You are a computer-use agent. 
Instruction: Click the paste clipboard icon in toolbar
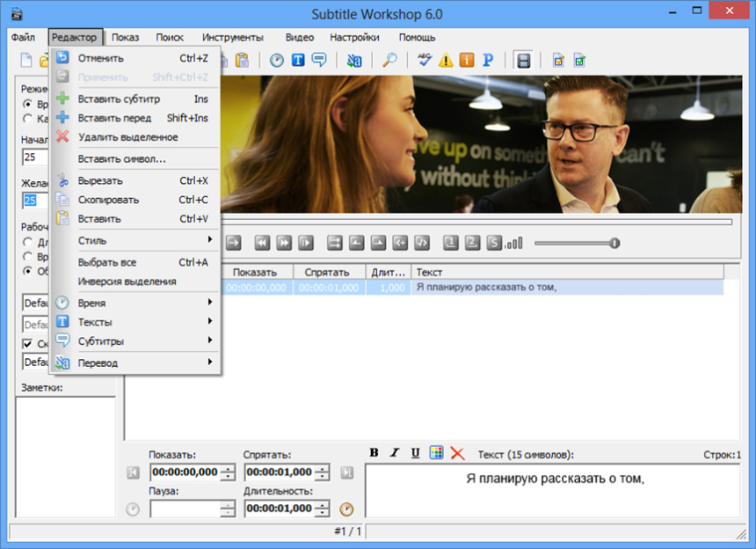coord(242,61)
